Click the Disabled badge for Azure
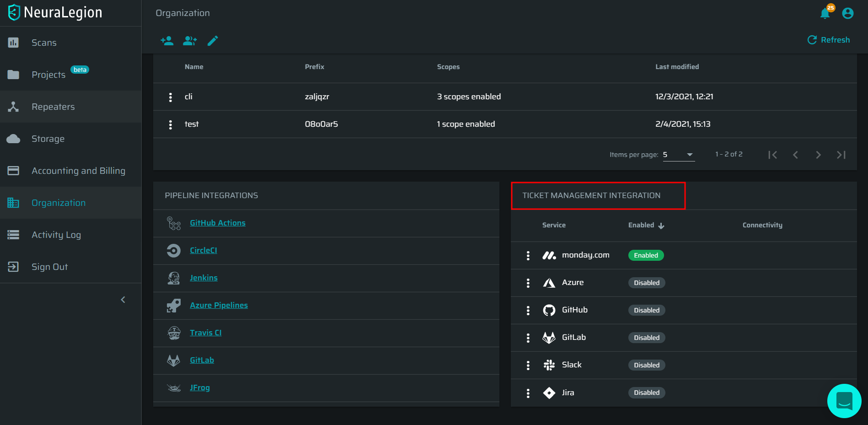The height and width of the screenshot is (425, 868). click(x=647, y=283)
